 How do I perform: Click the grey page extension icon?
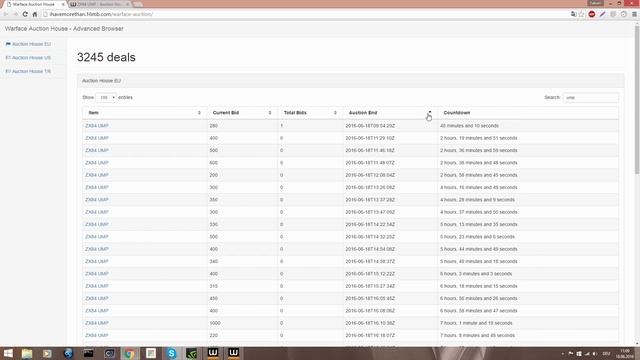(613, 14)
